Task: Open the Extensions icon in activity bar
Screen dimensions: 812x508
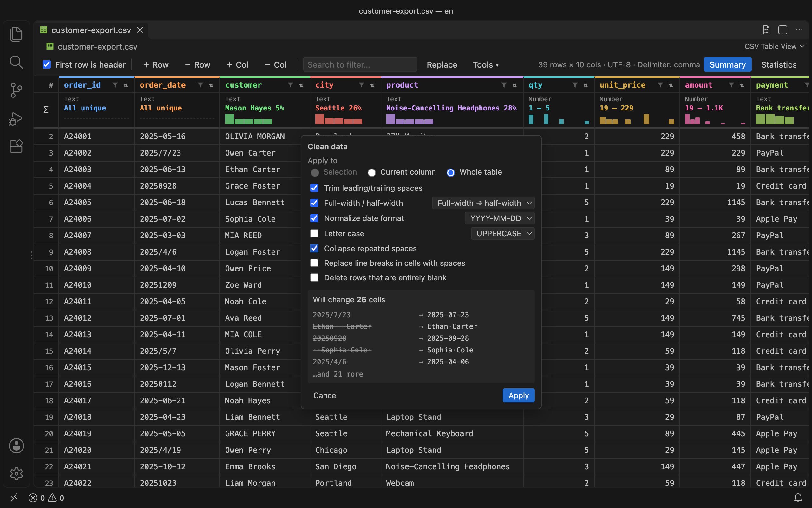Action: (x=16, y=146)
